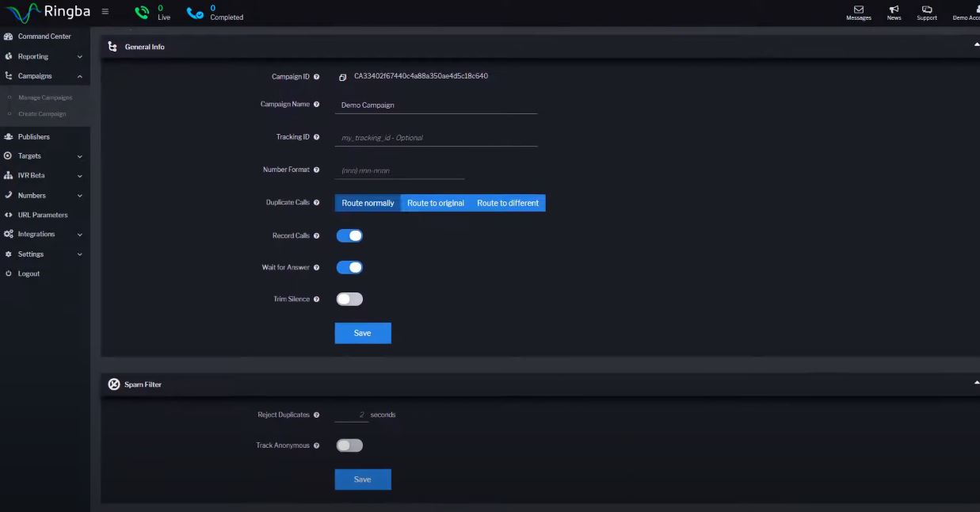
Task: Click the URL Parameters code icon
Action: coord(8,215)
